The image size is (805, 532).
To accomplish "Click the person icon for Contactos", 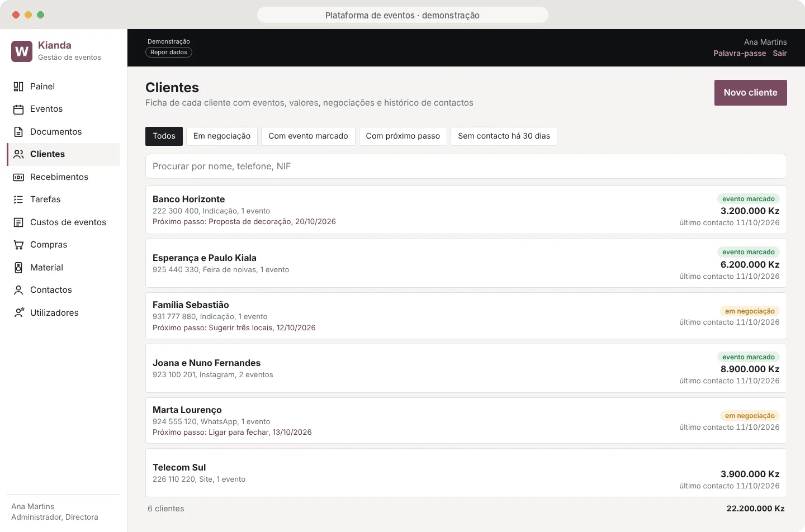I will [x=18, y=290].
